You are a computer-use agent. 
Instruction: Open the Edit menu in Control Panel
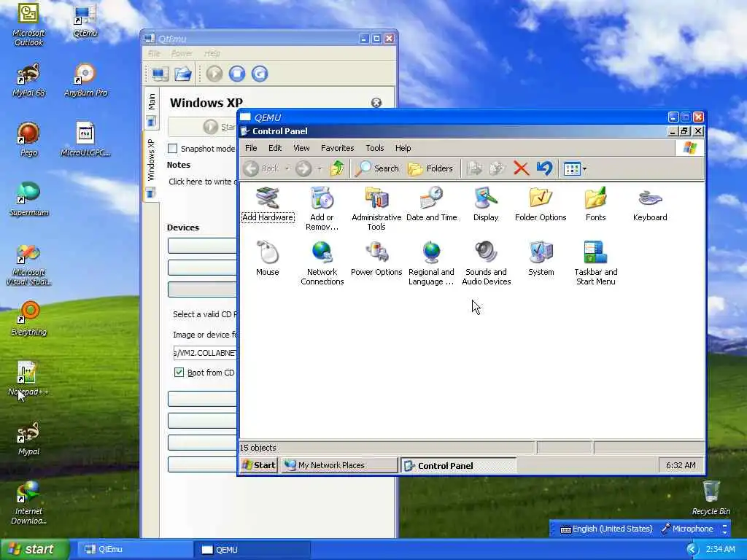(x=275, y=148)
